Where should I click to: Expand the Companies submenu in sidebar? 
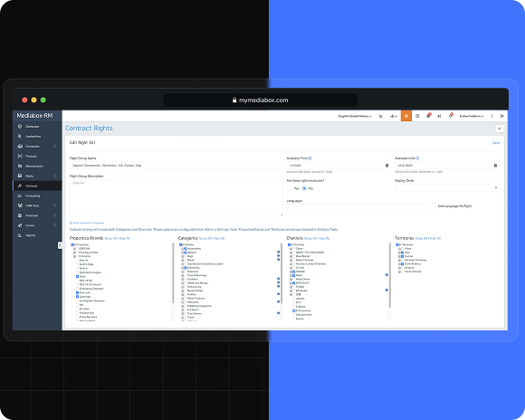point(55,146)
